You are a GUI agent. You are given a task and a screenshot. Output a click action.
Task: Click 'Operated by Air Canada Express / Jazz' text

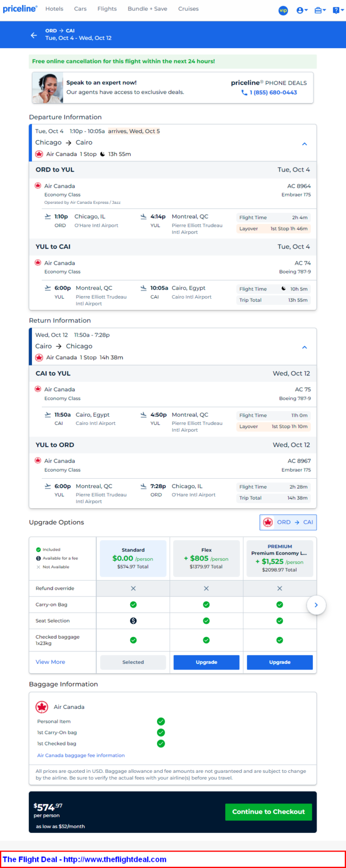(82, 203)
